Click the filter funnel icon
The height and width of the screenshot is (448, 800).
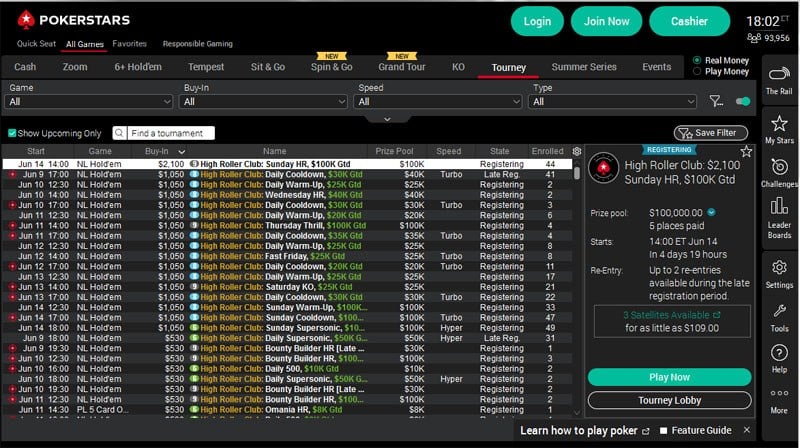[716, 101]
